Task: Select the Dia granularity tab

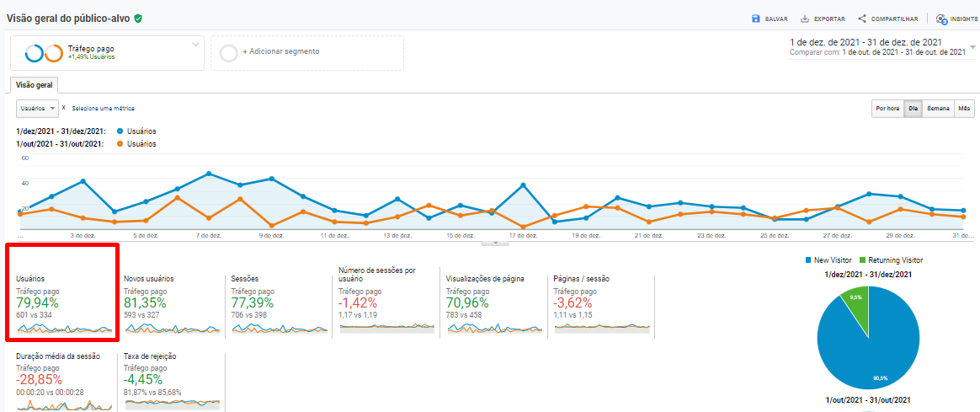Action: pyautogui.click(x=913, y=109)
